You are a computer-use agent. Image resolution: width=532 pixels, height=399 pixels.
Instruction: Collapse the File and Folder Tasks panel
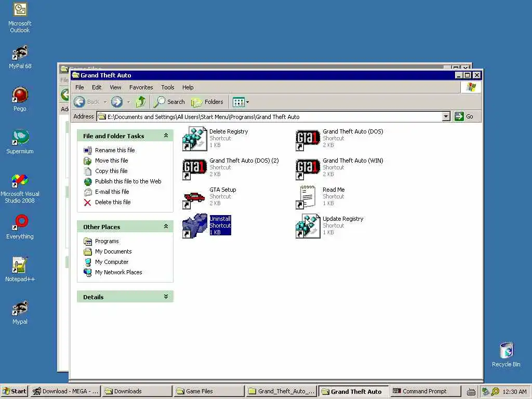click(x=166, y=136)
